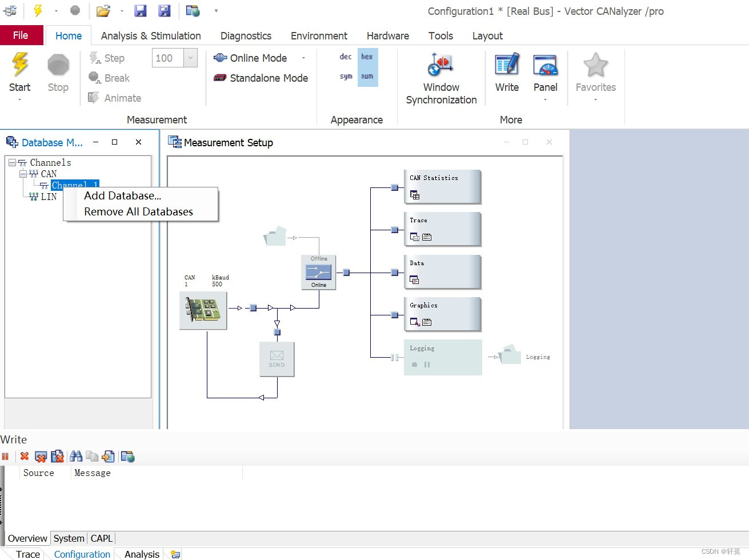Select Online Mode in the ribbon
This screenshot has width=749, height=560.
pos(250,58)
